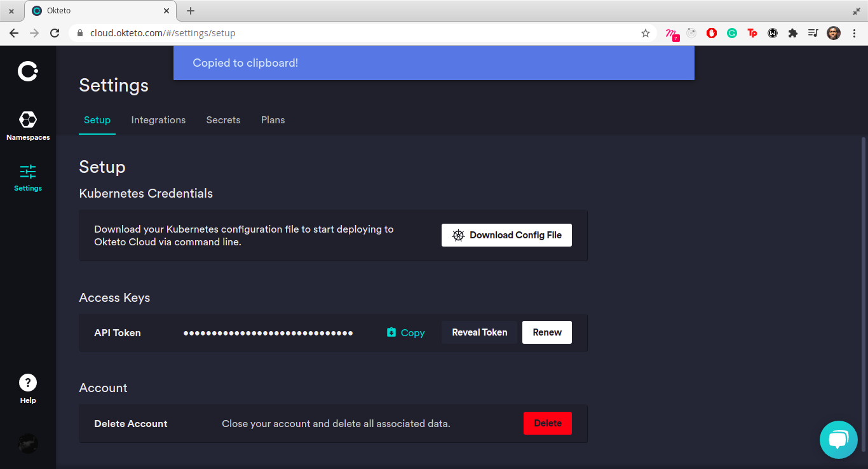
Task: Open Chrome three-dot menu
Action: (x=854, y=33)
